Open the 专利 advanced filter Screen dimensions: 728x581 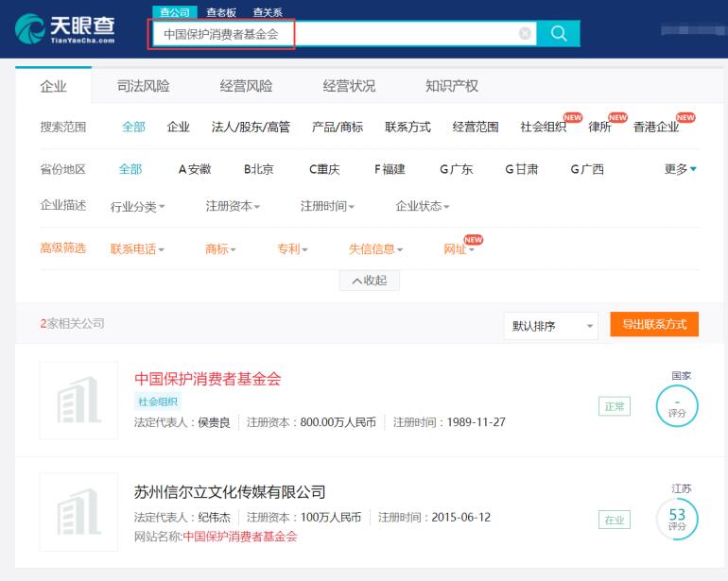tap(292, 249)
